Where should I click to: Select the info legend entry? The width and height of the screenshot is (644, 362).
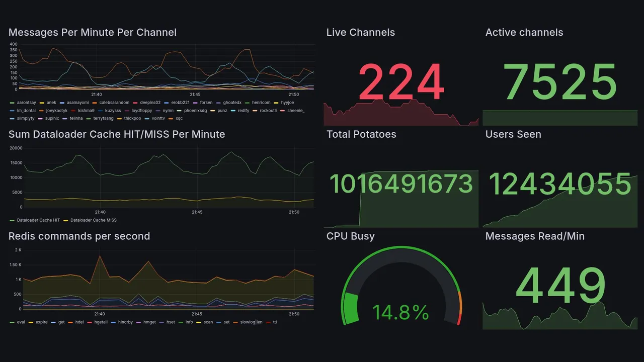(189, 322)
